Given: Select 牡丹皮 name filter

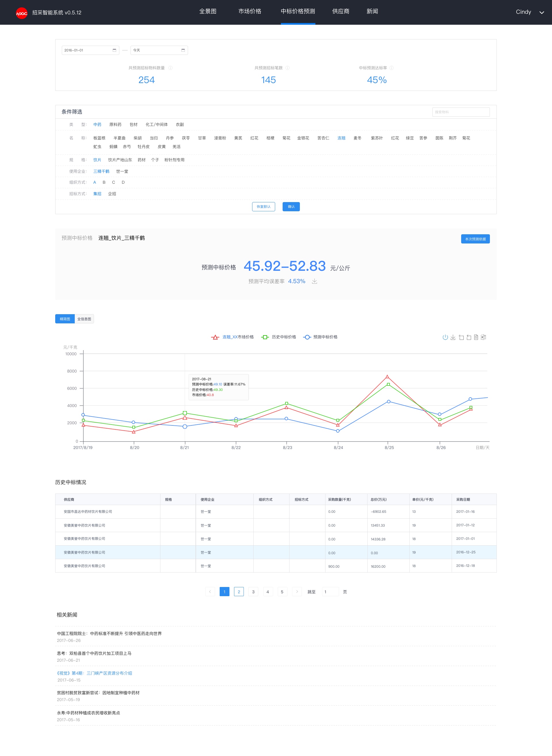Looking at the screenshot, I should pos(143,147).
